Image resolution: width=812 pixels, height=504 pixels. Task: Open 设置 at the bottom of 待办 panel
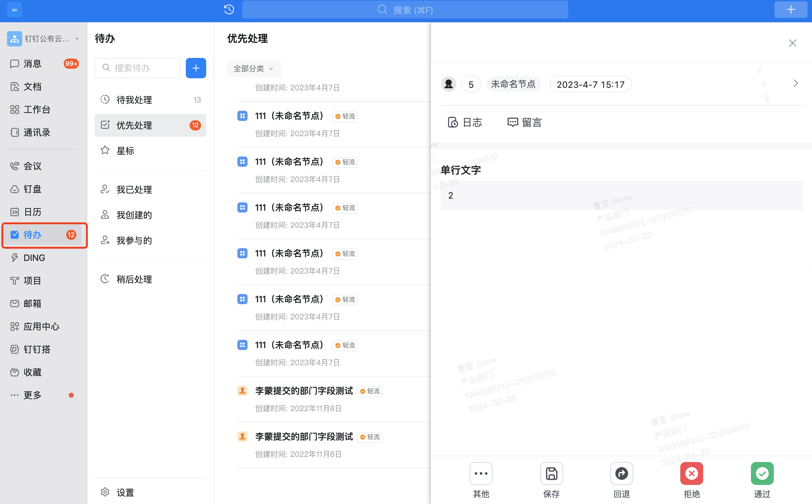150,492
